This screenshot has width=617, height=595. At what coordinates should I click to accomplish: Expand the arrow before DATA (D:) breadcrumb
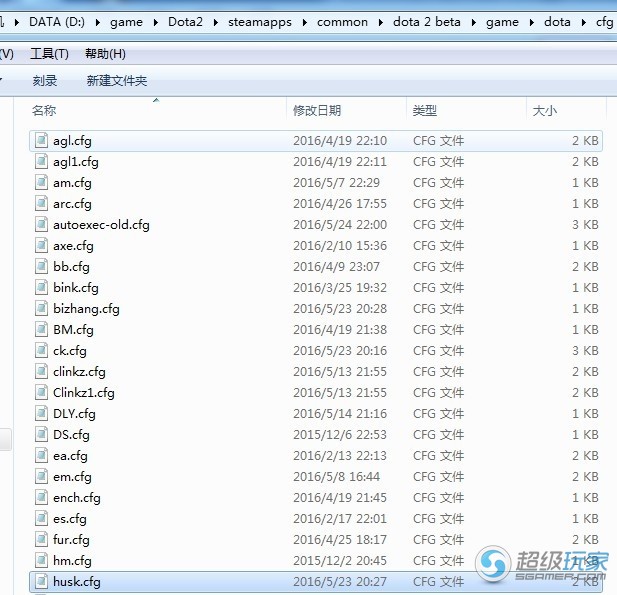tap(17, 22)
